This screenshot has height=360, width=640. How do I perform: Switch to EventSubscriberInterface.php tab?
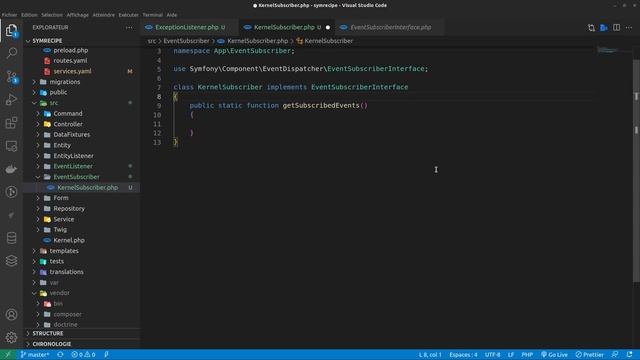coord(390,27)
